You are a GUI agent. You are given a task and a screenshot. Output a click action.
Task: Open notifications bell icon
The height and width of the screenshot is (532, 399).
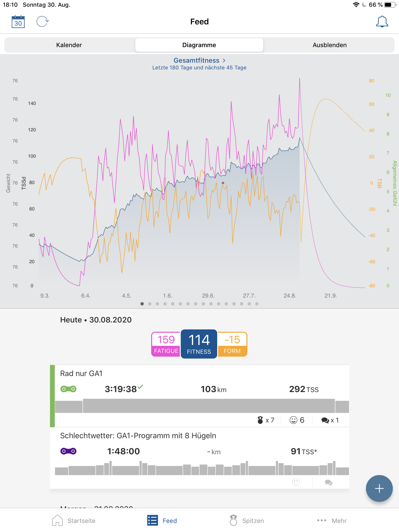click(382, 22)
